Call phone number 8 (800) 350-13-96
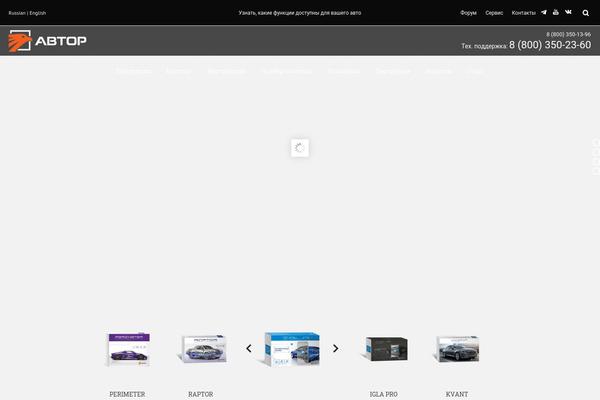This screenshot has height=400, width=600. click(x=568, y=34)
